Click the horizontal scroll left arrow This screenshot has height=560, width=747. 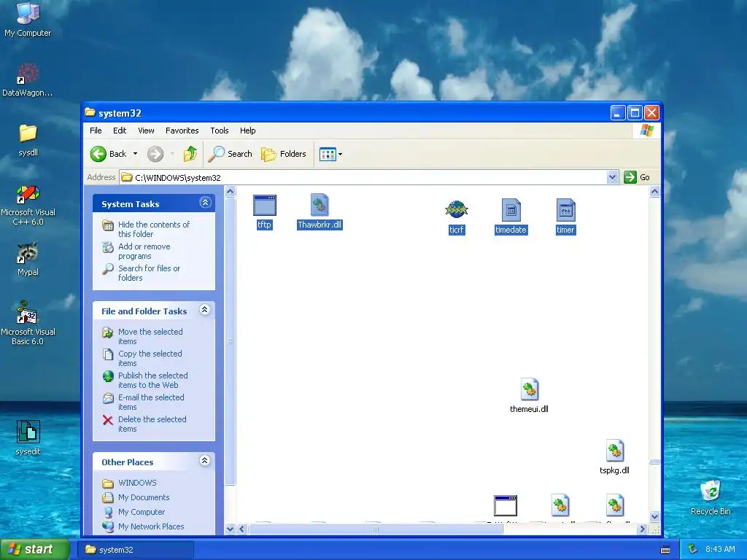242,529
